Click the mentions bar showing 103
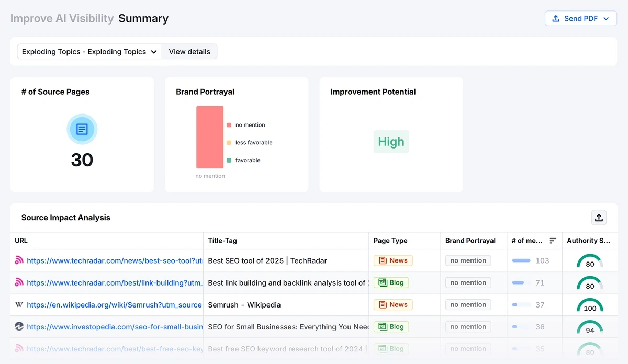The width and height of the screenshot is (628, 364). 521,260
